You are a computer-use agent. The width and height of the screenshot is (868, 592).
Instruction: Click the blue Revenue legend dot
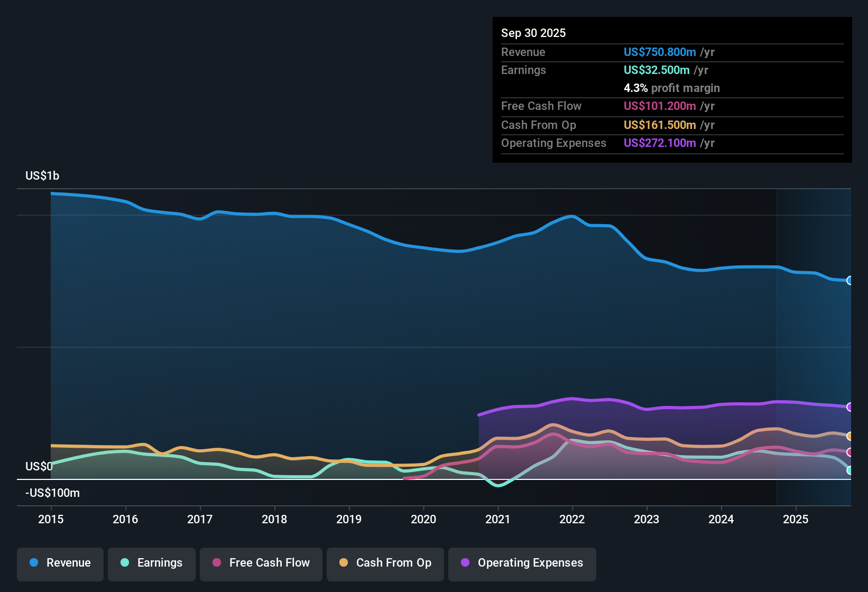coord(34,563)
